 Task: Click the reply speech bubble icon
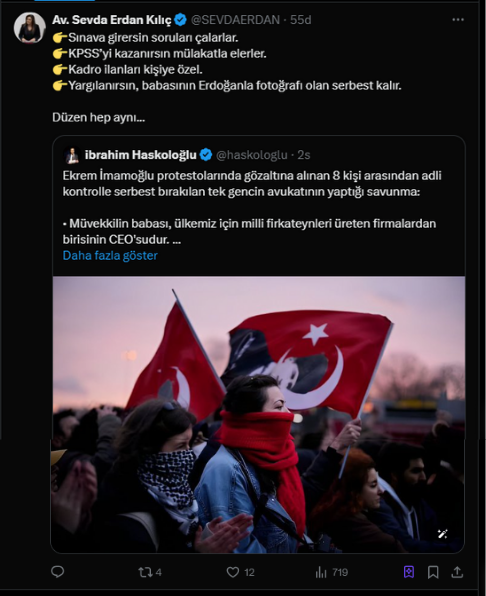click(x=58, y=572)
